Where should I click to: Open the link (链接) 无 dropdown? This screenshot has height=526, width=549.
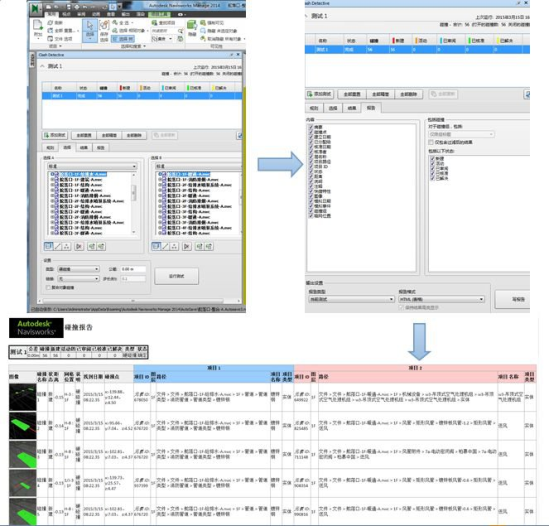[78, 279]
